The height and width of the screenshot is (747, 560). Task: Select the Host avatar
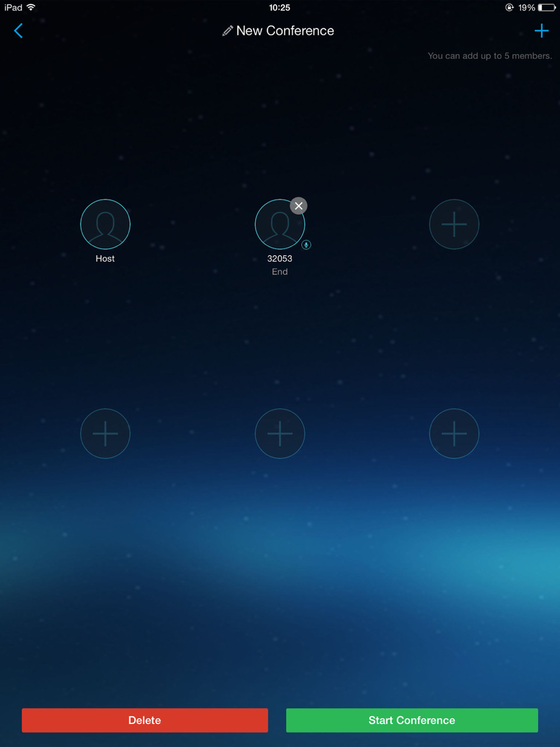[105, 224]
